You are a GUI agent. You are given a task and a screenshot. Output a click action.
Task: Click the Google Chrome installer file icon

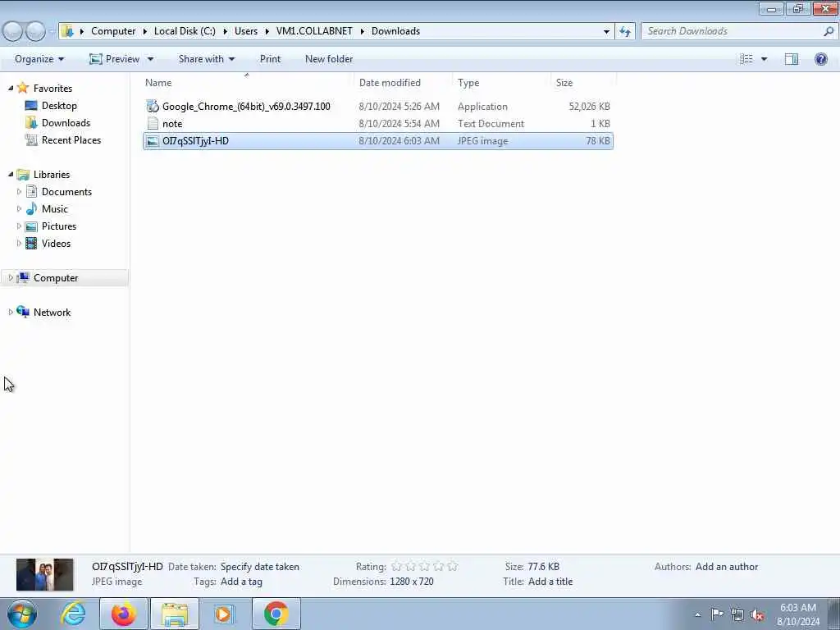point(153,106)
